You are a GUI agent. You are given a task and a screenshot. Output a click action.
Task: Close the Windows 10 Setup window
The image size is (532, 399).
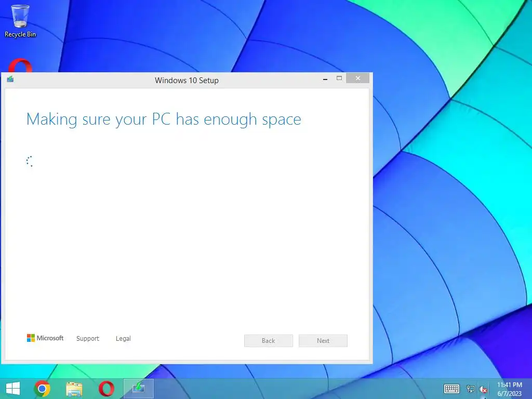(x=357, y=78)
